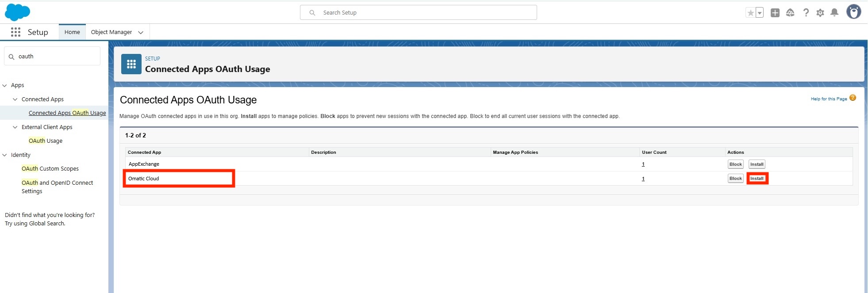868x293 pixels.
Task: Click the Setup app name label
Action: (x=38, y=32)
